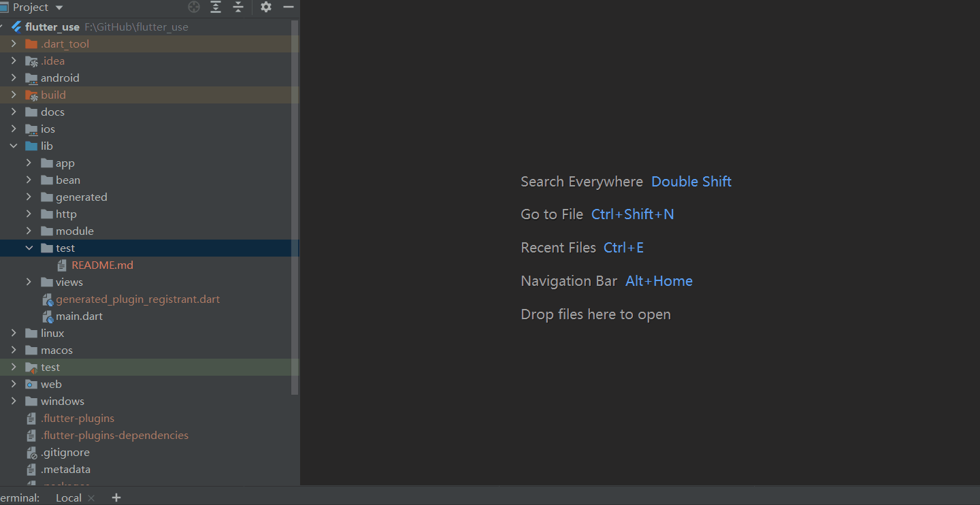This screenshot has height=505, width=980.
Task: Select the macos folder label
Action: pos(56,350)
